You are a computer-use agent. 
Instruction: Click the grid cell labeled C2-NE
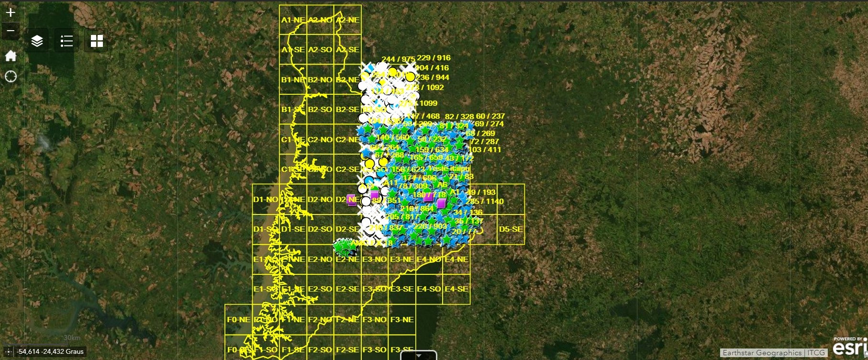coord(347,139)
